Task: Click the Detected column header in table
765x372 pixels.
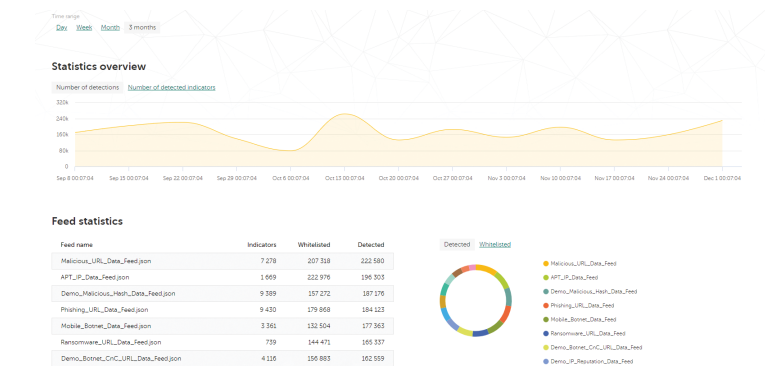Action: pos(371,245)
